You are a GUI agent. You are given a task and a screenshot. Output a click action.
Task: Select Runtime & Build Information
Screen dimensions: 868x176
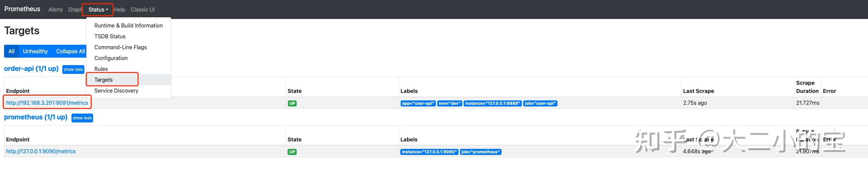click(x=128, y=25)
